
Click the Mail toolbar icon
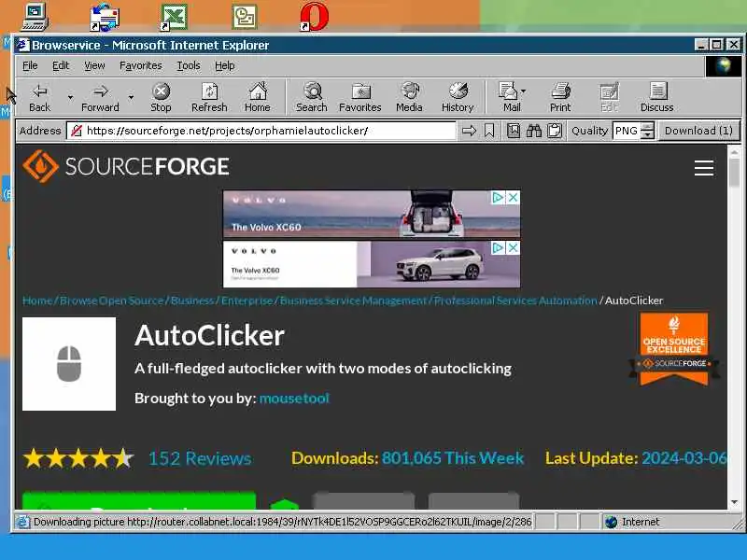[510, 98]
